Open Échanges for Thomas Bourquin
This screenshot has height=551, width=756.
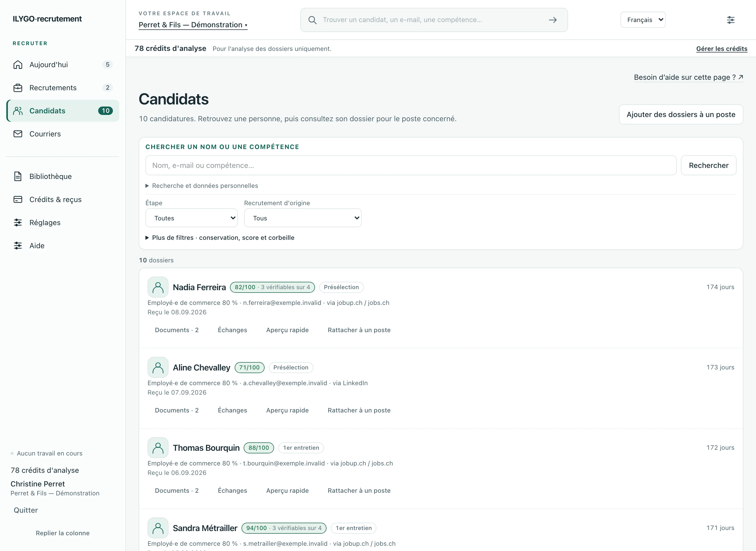(232, 491)
